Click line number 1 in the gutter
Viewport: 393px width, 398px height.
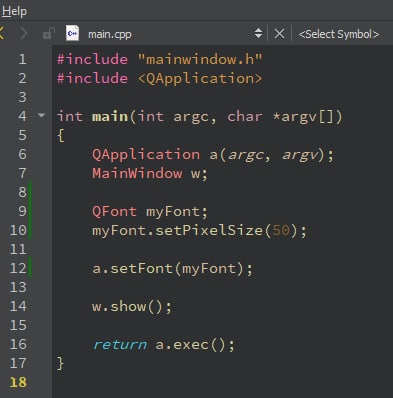coord(22,59)
